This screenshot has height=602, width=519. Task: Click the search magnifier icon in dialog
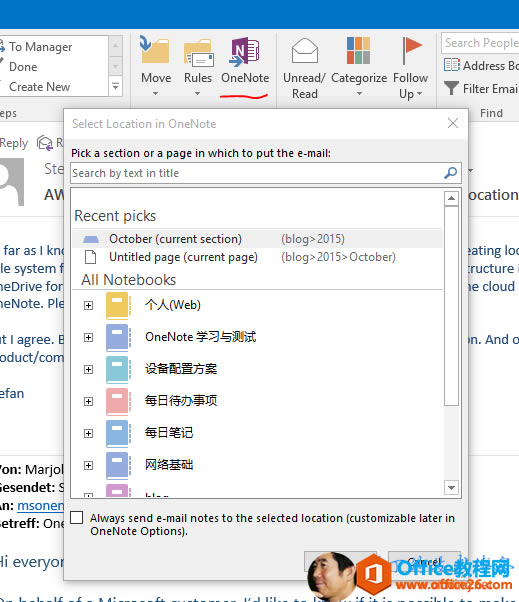(x=451, y=173)
